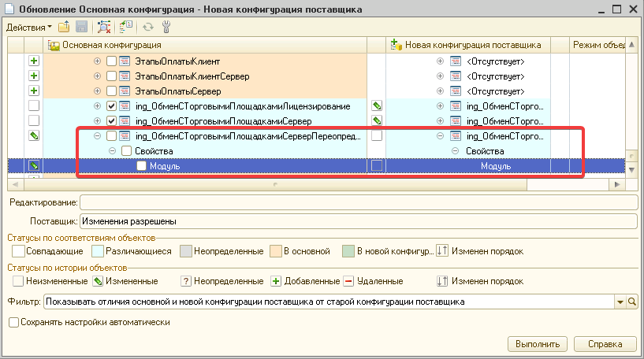Click the orange В основной color swatch
Screen dimensions: 644x359
coord(276,251)
